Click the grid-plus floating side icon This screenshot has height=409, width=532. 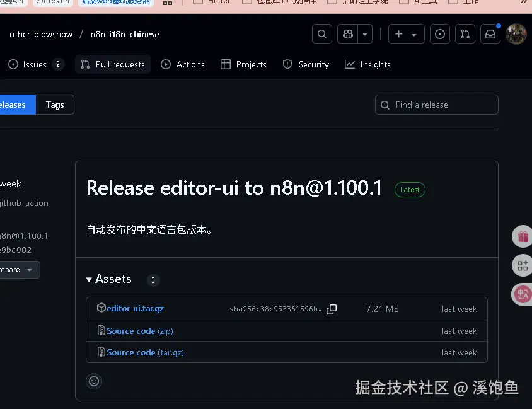point(523,265)
